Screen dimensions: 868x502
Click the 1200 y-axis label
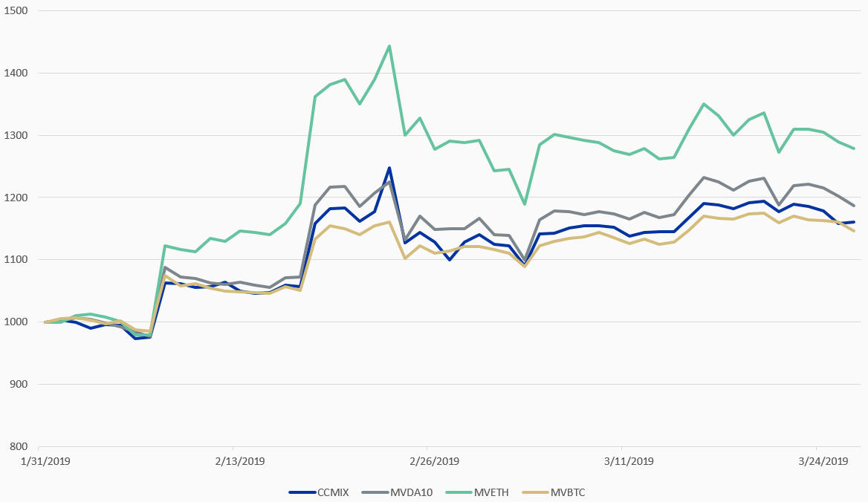tap(15, 198)
